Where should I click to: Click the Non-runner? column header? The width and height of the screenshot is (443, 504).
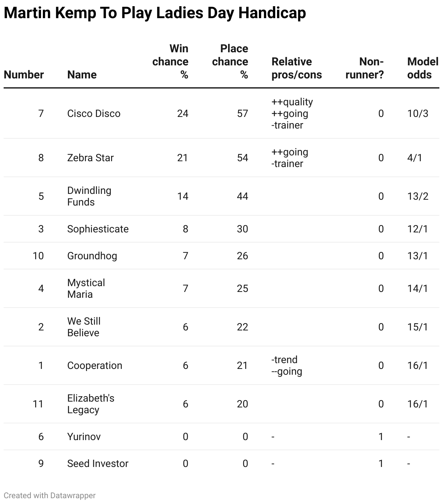[365, 68]
